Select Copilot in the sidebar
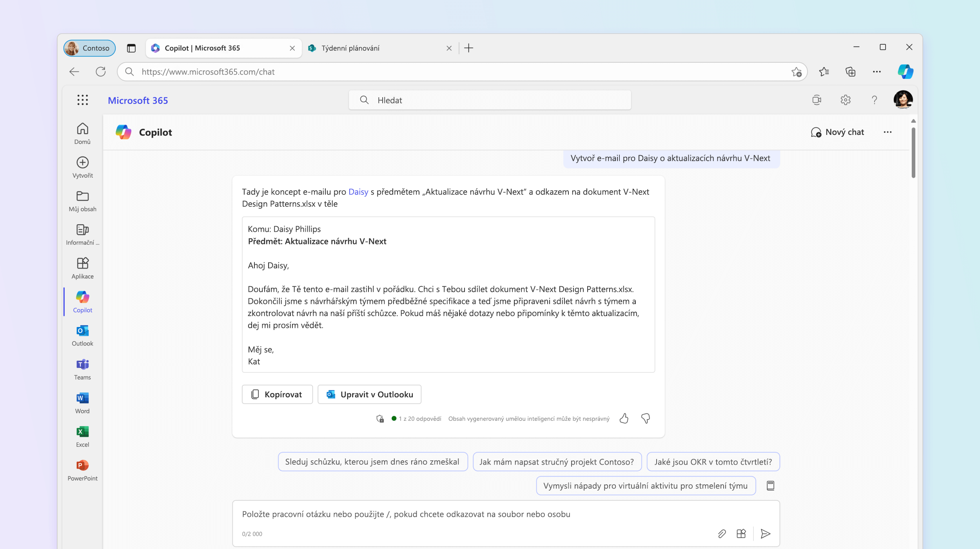This screenshot has width=980, height=549. pos(82,302)
